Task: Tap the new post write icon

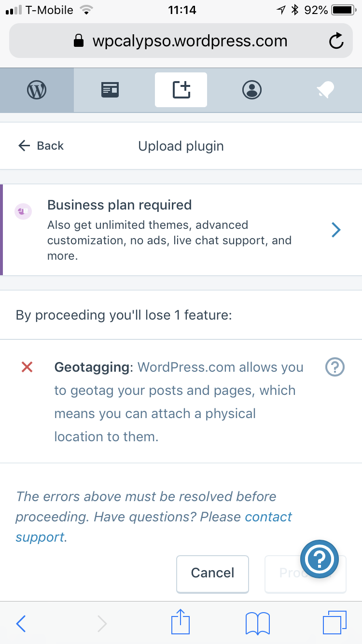Action: (x=181, y=90)
